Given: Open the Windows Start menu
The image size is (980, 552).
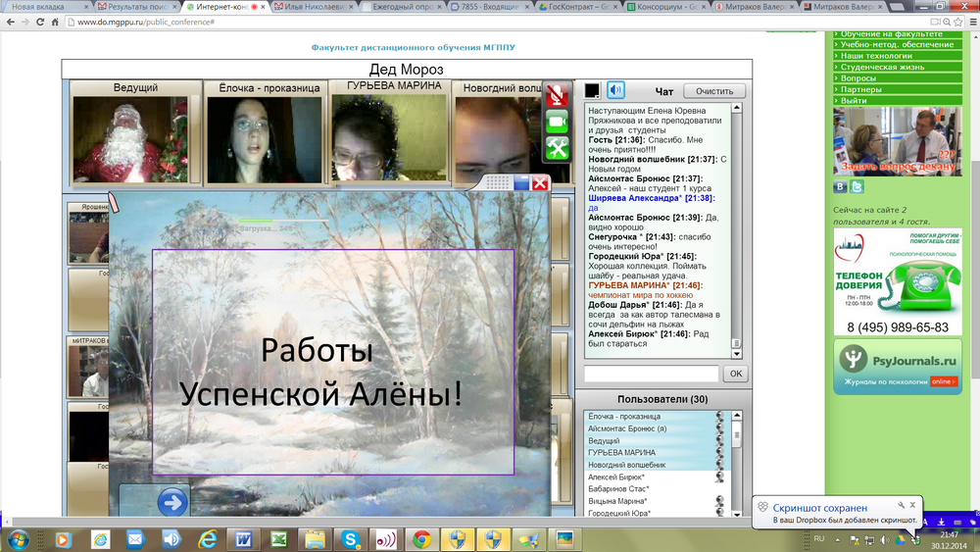Looking at the screenshot, I should [18, 539].
